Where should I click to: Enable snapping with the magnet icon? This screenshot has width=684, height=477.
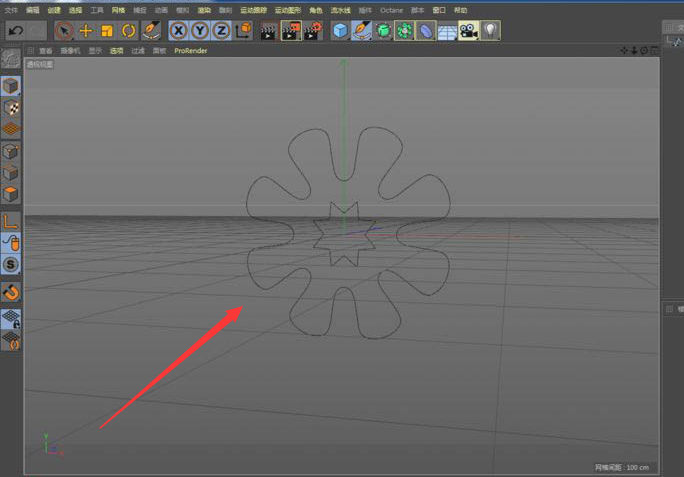(11, 292)
